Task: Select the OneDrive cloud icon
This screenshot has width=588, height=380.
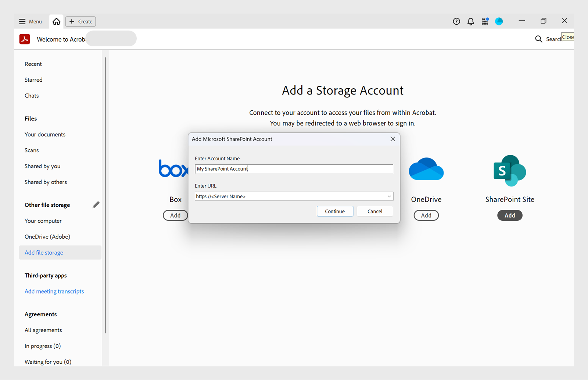Action: (x=426, y=169)
